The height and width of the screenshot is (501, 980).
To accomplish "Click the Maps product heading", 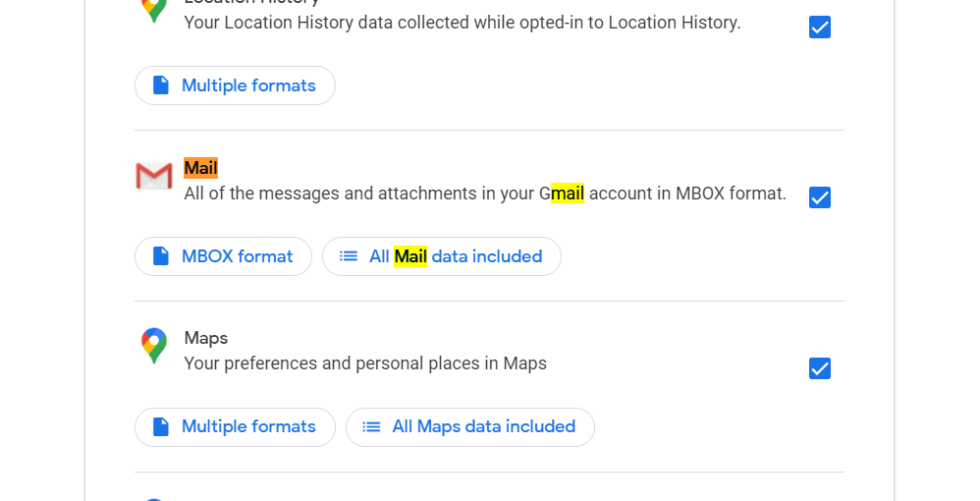I will tap(206, 338).
